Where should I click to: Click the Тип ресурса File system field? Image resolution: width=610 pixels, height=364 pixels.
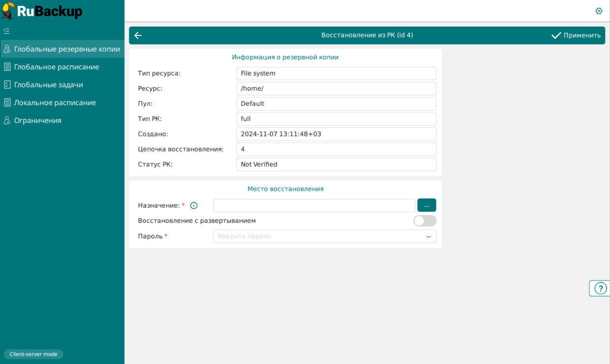coord(336,73)
